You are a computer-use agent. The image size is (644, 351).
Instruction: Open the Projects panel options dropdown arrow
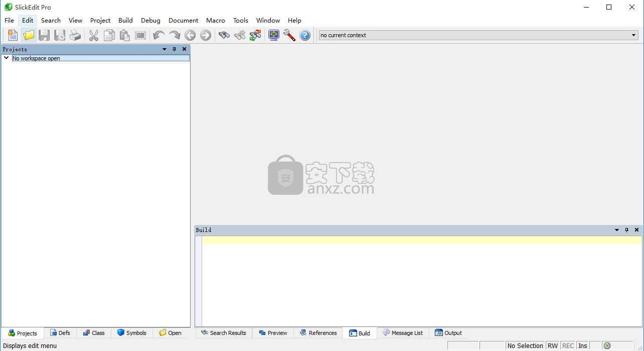point(165,49)
